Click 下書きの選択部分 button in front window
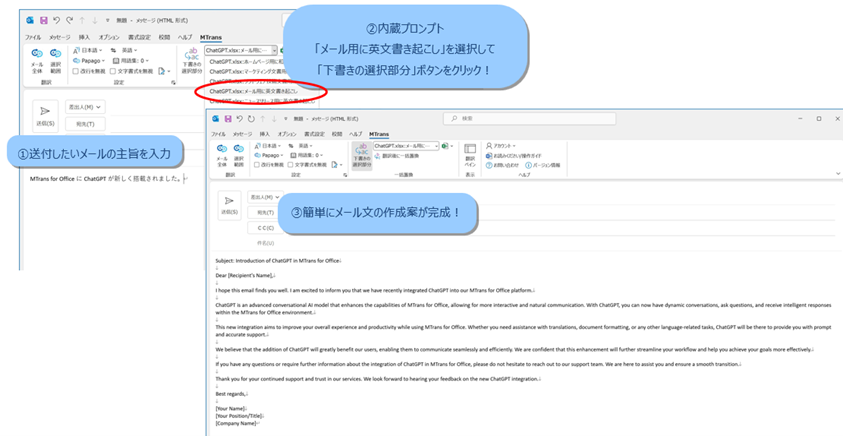 click(362, 156)
